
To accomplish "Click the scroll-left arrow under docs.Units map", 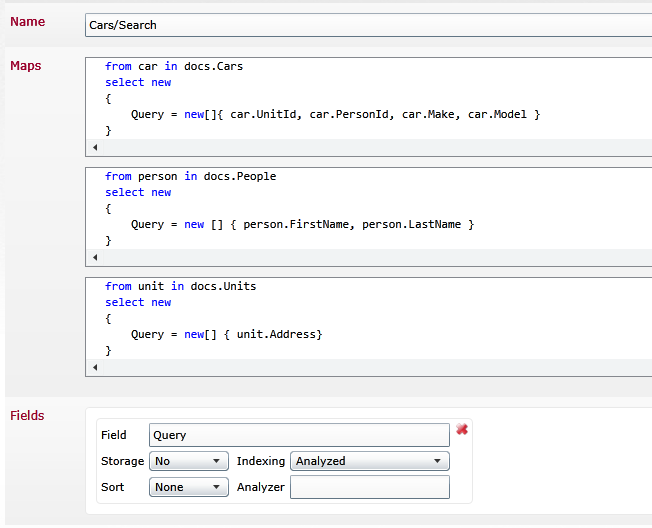I will 95,367.
